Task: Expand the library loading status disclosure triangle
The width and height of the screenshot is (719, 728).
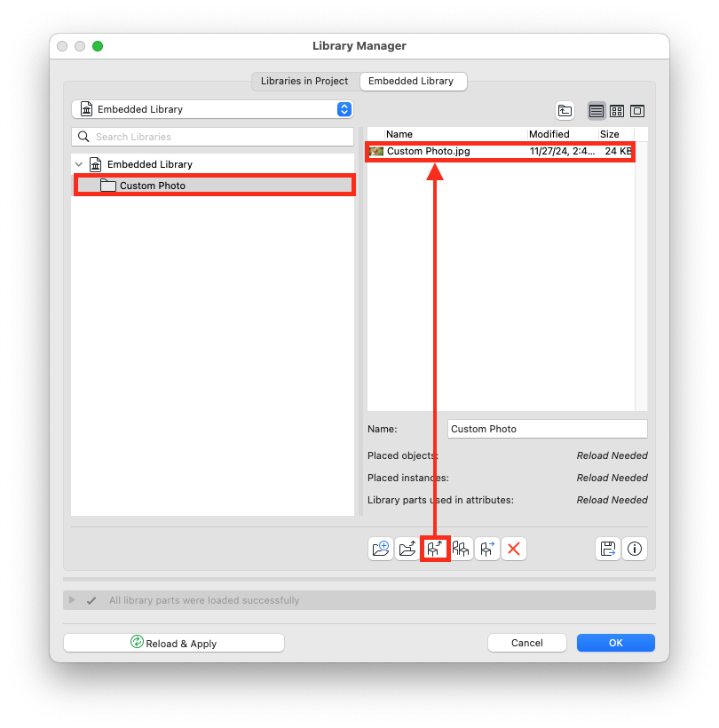Action: coord(72,600)
